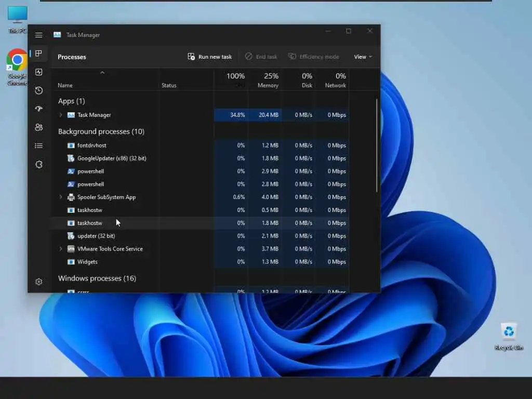This screenshot has width=532, height=399.
Task: Minimize the Task Manager window
Action: (328, 31)
